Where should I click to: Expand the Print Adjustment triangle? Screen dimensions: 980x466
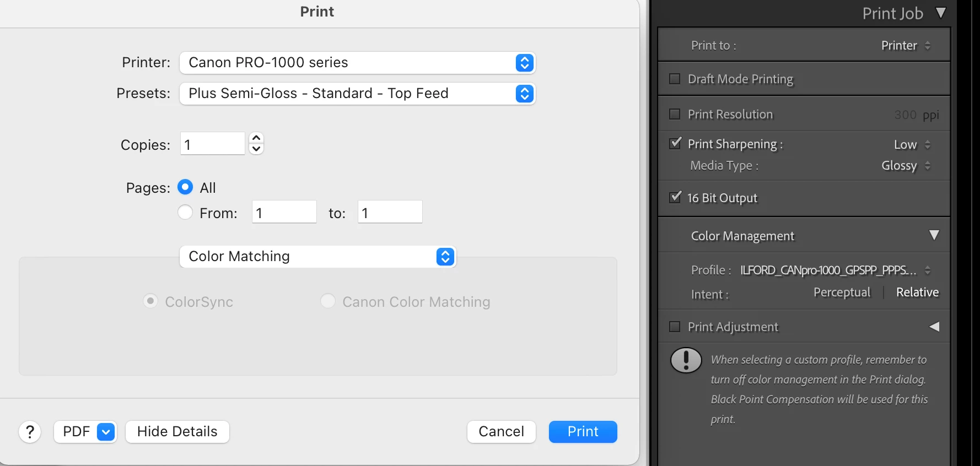(x=934, y=327)
